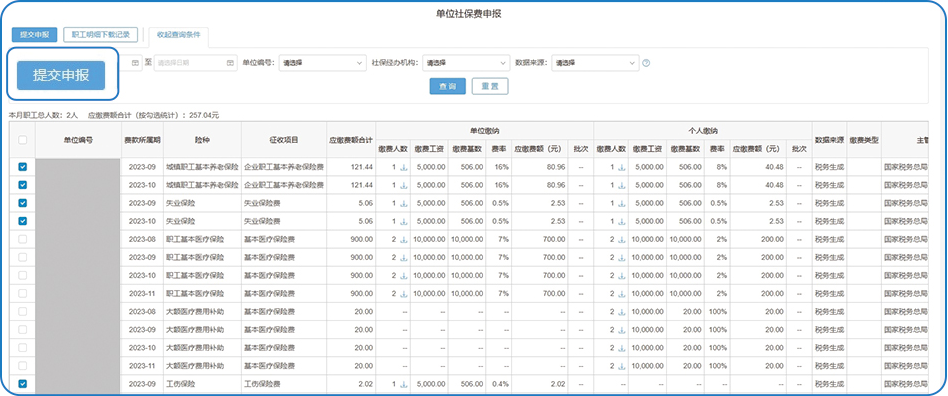Click the 单位编号 column header in table
948x396 pixels.
78,140
